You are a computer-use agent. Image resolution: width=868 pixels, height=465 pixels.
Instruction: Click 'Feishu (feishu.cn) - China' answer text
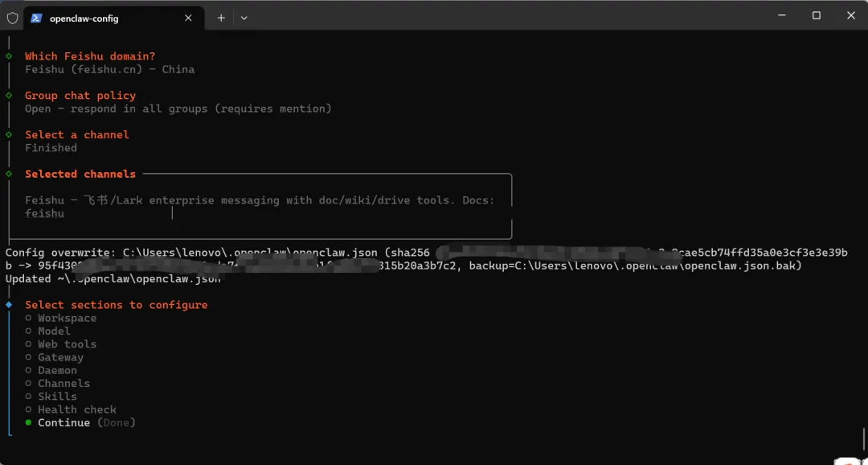[x=109, y=70]
